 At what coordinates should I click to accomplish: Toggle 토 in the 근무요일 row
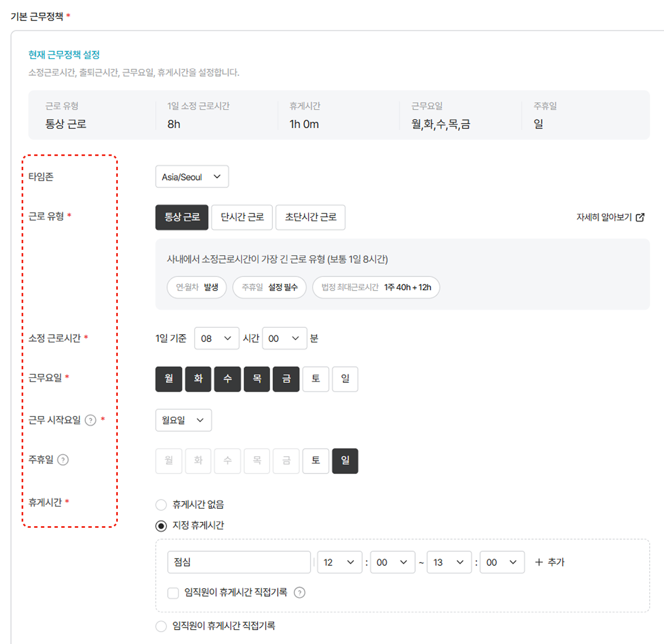tap(316, 379)
